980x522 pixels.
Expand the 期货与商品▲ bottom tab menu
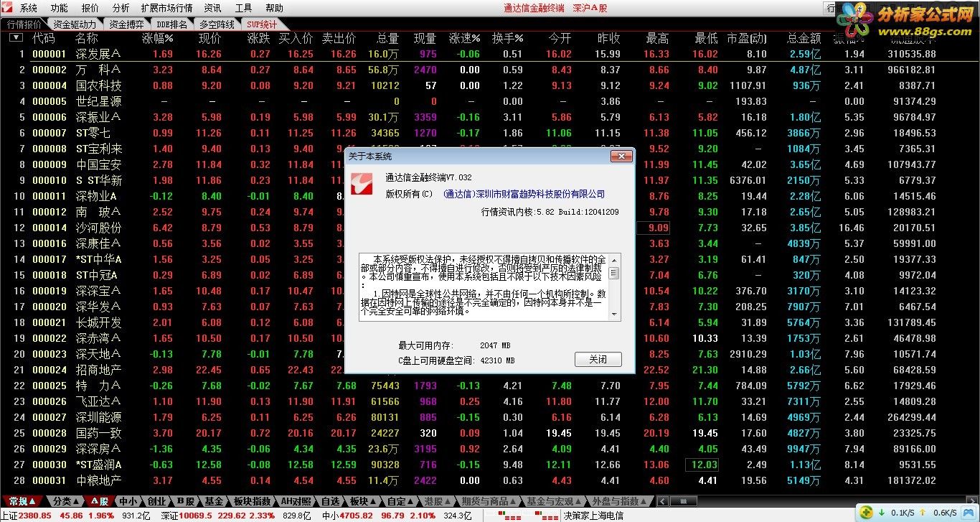489,501
